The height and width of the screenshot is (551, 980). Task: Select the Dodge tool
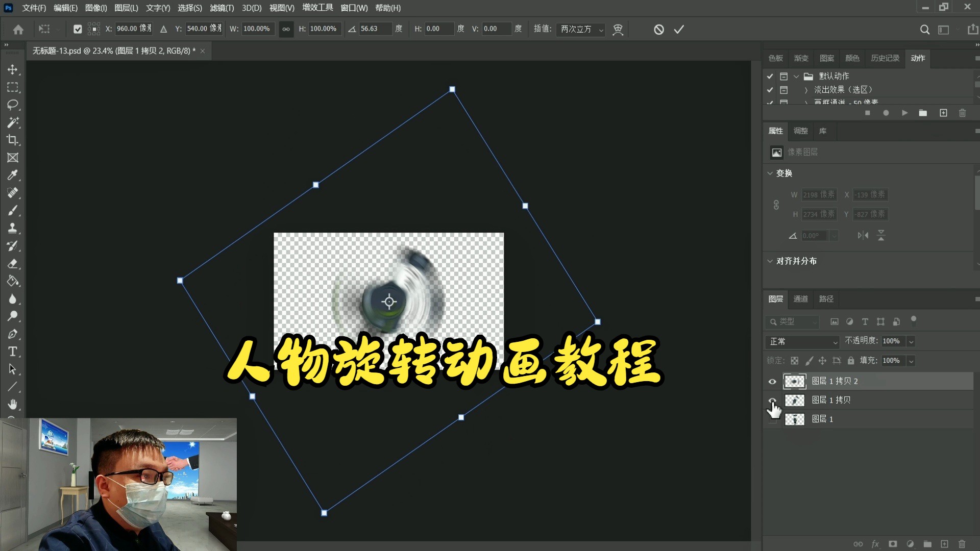click(x=13, y=316)
